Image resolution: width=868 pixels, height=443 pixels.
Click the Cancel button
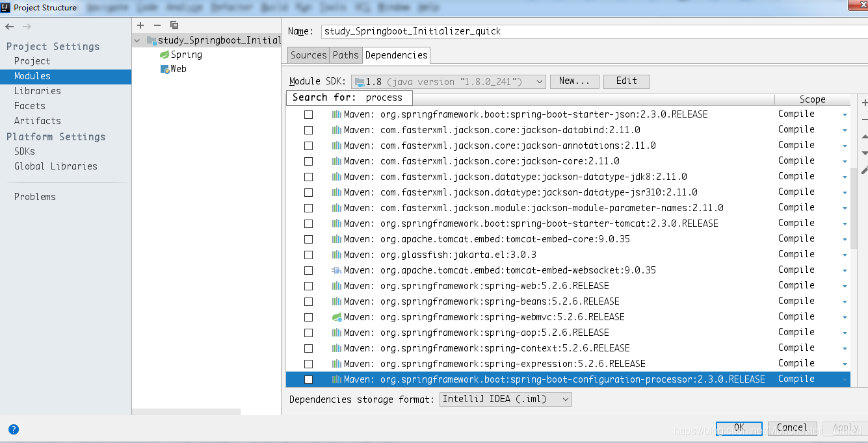pos(792,427)
